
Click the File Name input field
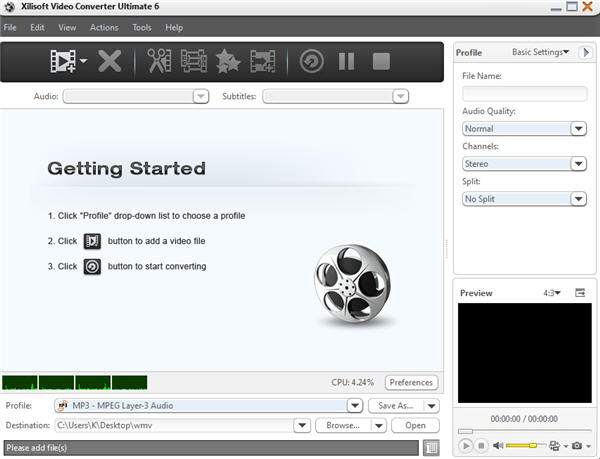(525, 93)
